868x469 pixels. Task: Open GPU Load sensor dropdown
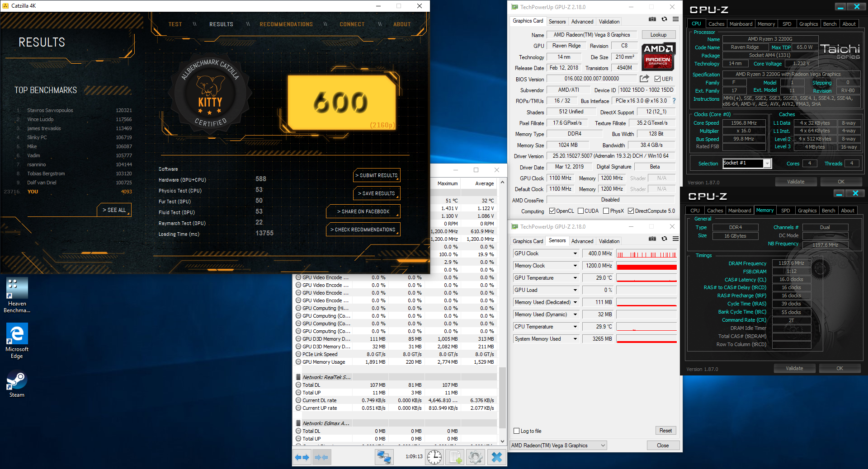(x=575, y=290)
